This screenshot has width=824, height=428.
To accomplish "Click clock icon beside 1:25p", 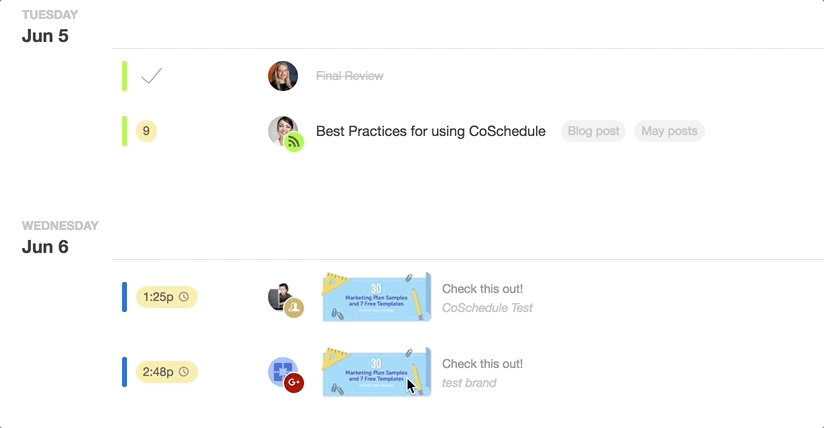I will [x=184, y=297].
